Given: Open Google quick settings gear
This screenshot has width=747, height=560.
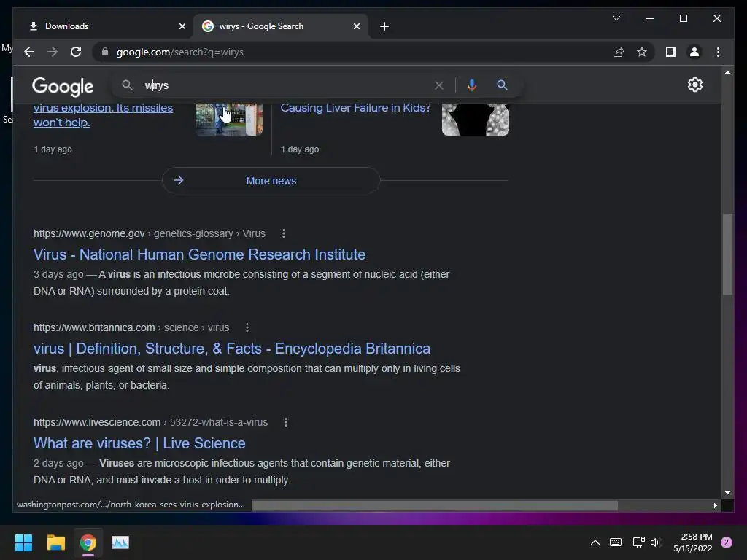Looking at the screenshot, I should point(695,85).
